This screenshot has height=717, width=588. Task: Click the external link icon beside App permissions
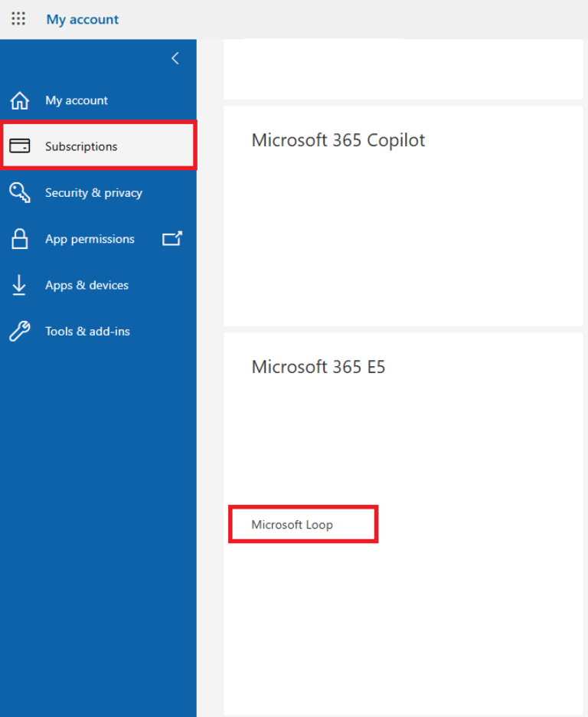coord(172,238)
